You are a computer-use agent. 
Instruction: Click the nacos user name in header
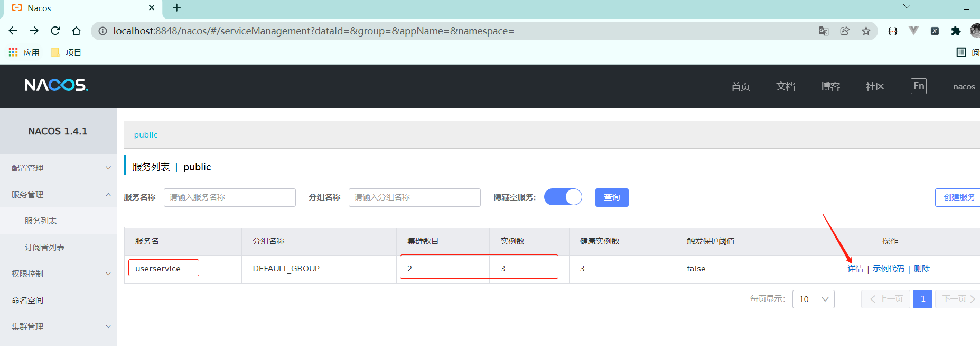(x=964, y=87)
